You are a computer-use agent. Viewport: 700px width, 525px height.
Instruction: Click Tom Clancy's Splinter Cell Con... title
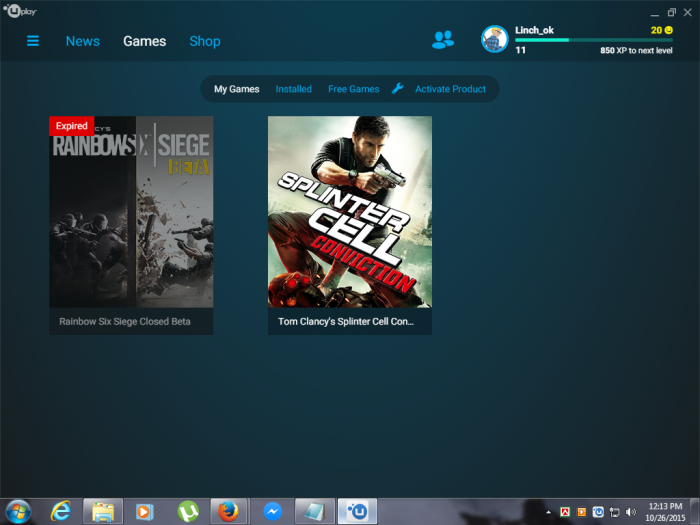(346, 321)
